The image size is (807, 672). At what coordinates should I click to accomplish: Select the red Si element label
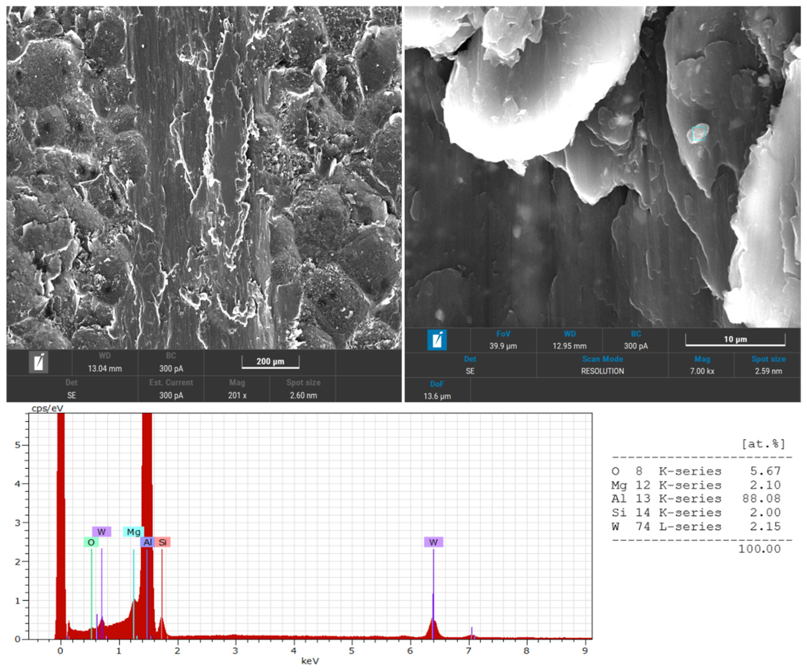tap(163, 542)
